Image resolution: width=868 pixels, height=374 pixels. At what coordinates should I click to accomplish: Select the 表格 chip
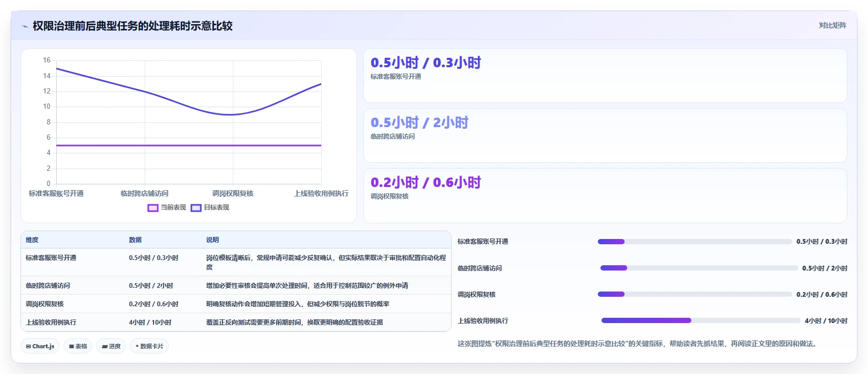coord(78,346)
